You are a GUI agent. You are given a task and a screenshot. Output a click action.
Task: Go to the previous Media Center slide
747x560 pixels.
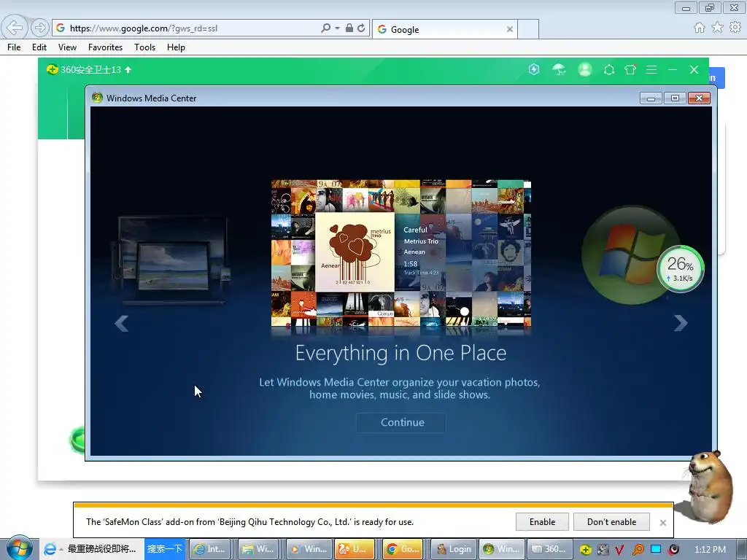(122, 323)
